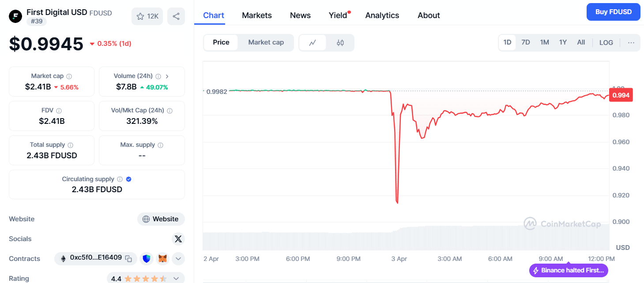644x283 pixels.
Task: Add FDUSD to watchlist with star icon
Action: coord(147,16)
